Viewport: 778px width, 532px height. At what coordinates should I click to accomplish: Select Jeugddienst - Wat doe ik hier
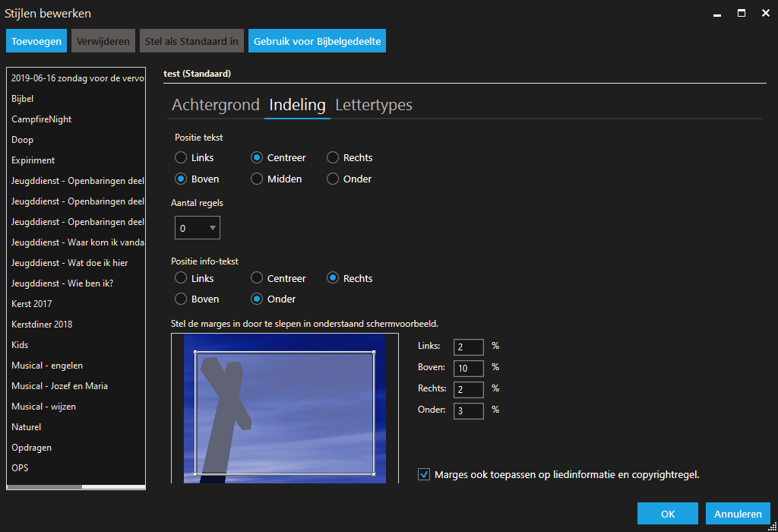pyautogui.click(x=76, y=263)
